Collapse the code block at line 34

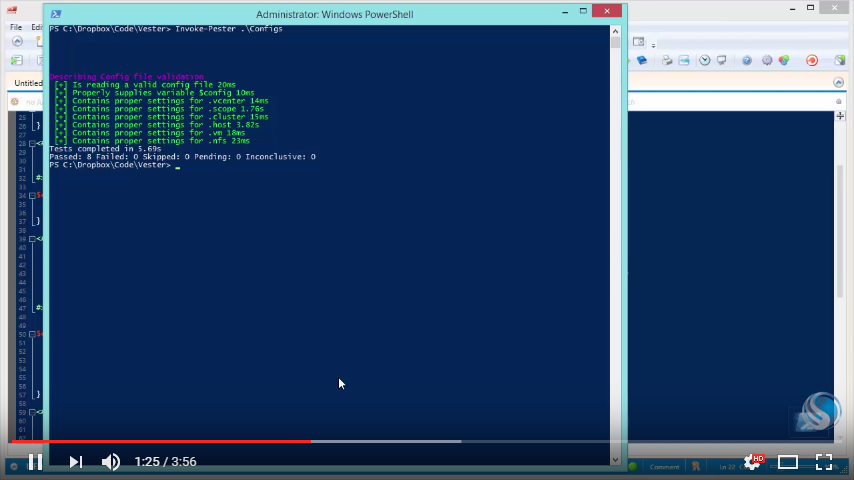pyautogui.click(x=32, y=195)
